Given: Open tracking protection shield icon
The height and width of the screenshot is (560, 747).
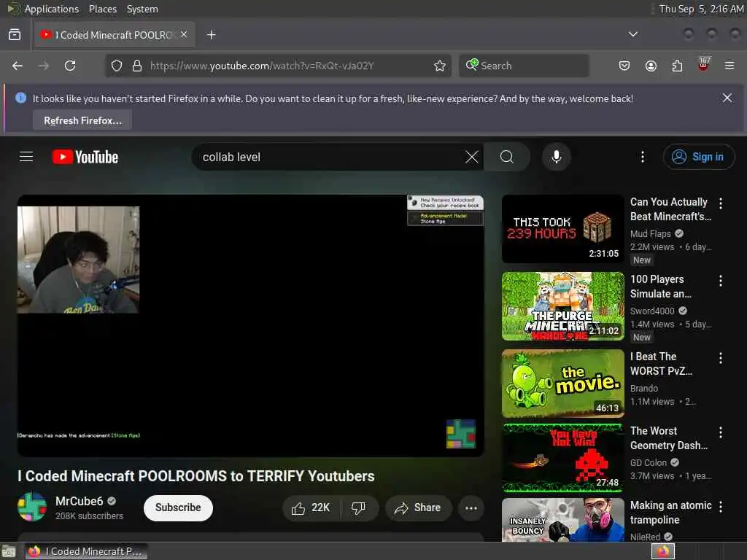Looking at the screenshot, I should [x=117, y=66].
